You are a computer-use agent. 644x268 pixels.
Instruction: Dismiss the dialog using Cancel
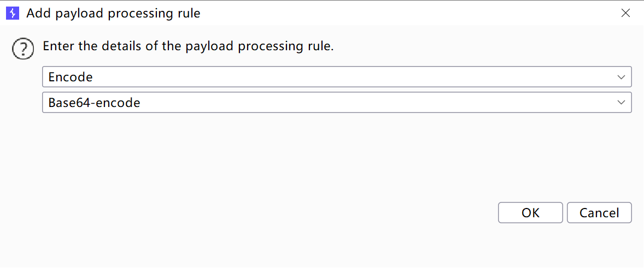[x=599, y=213]
